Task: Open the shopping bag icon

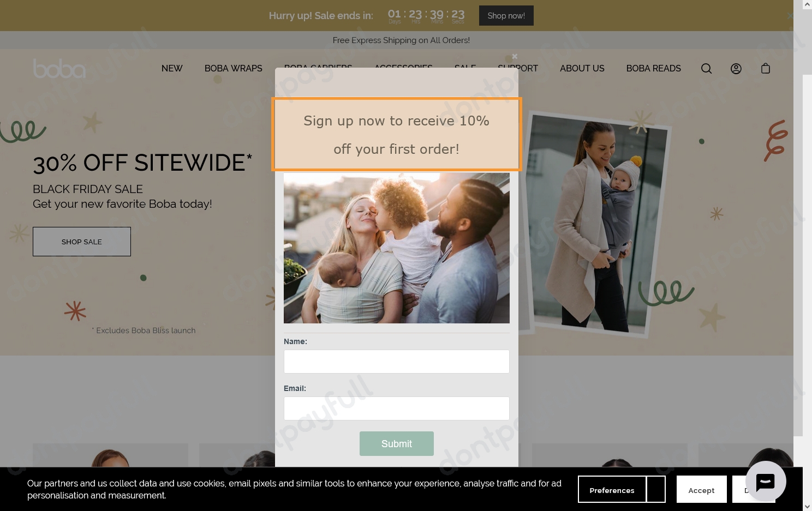Action: tap(766, 68)
